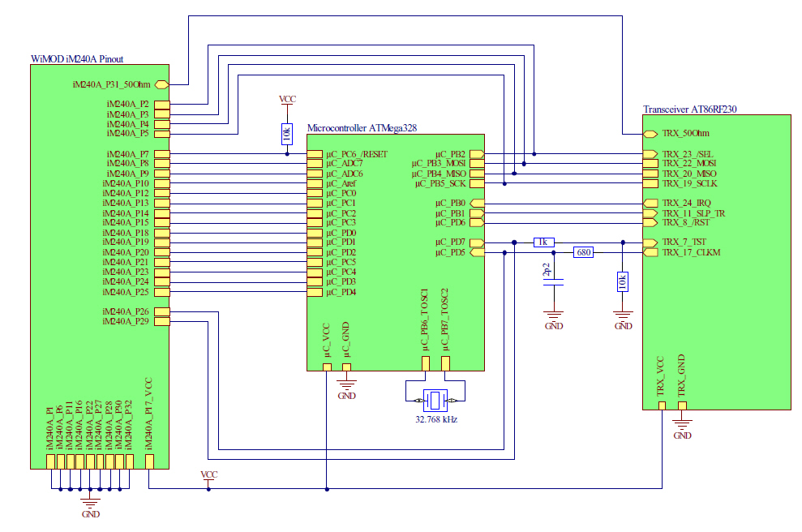Viewport: 802px width, 532px height.
Task: Click the GND symbol under µC_GND pin
Action: pos(346,384)
